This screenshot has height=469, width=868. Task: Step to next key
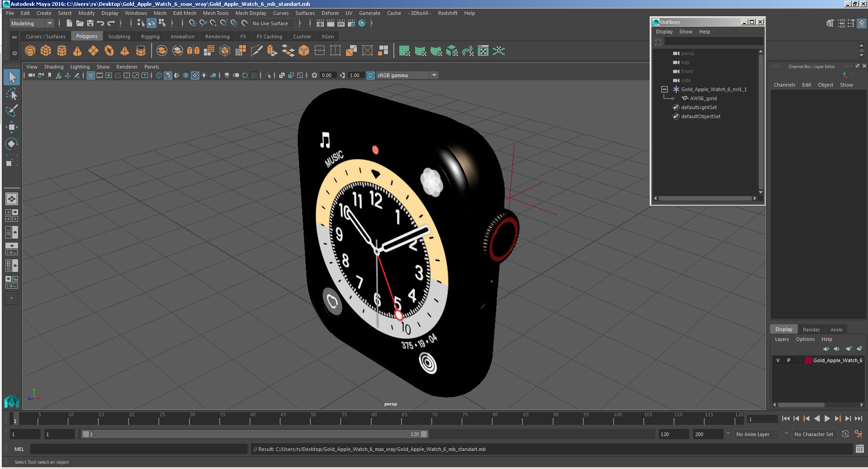[x=837, y=418]
